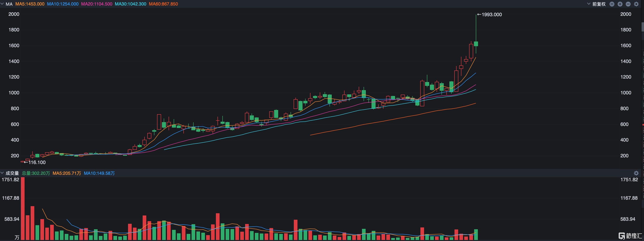This screenshot has width=644, height=241.
Task: Click the 1751.82 label on left volume axis
Action: (11, 180)
